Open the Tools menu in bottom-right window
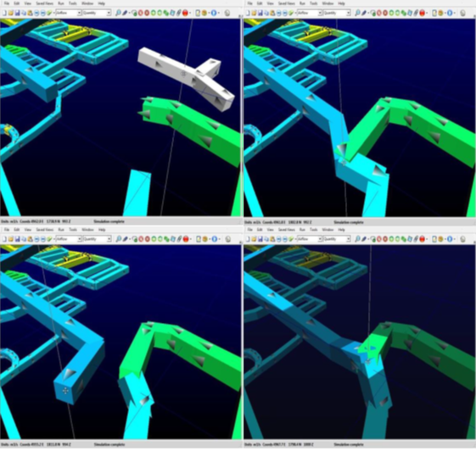 [x=314, y=230]
